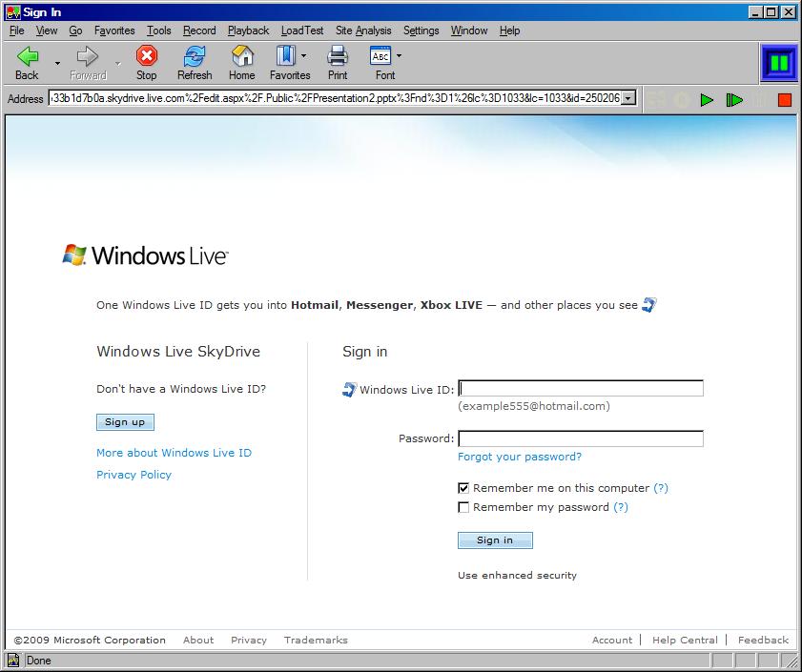Print the page with the printer icon
The width and height of the screenshot is (802, 672).
coord(338,55)
